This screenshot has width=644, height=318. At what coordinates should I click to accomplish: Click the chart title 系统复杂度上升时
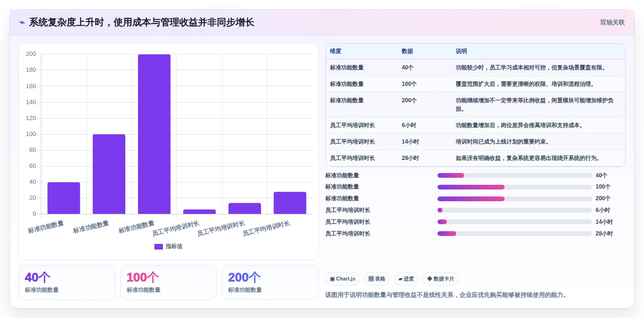pos(141,23)
